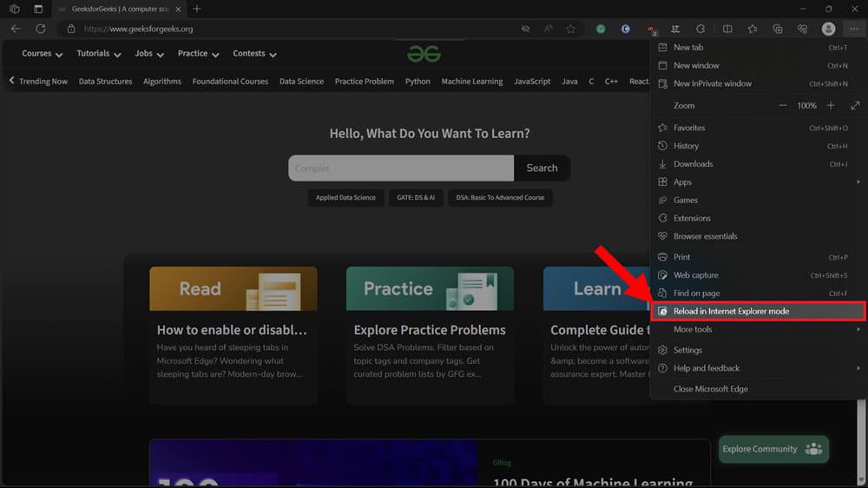
Task: Click the address bar URL
Action: (x=138, y=29)
